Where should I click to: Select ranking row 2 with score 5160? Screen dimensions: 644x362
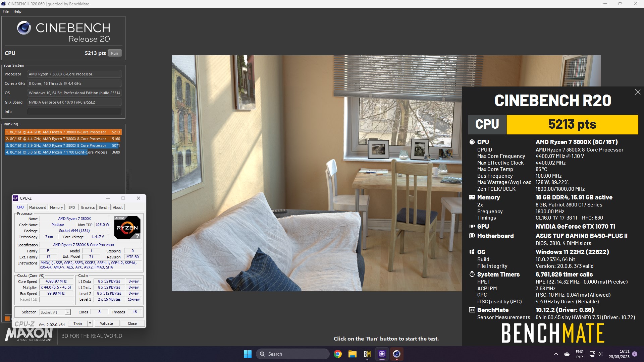(63, 139)
